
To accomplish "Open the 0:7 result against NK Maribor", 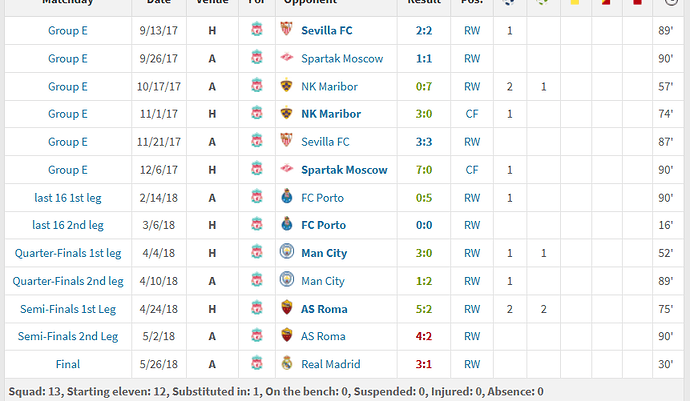I will point(424,86).
